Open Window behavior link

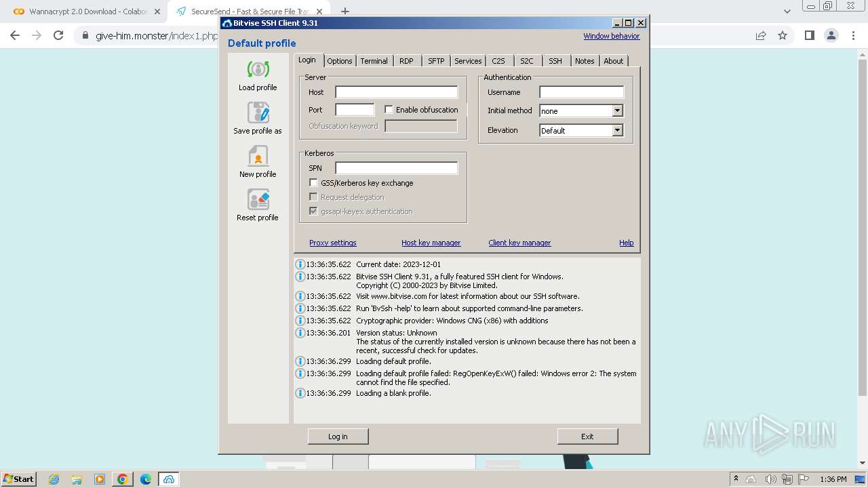611,36
